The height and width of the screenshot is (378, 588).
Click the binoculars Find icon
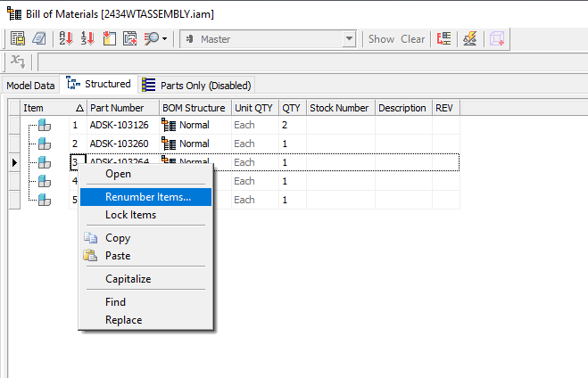(152, 38)
